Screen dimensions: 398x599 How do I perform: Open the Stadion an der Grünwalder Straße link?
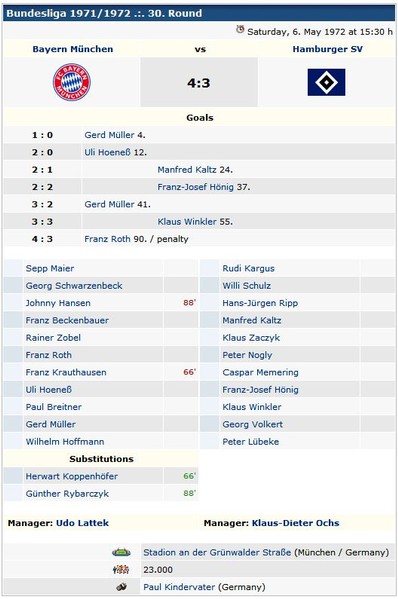coord(217,552)
